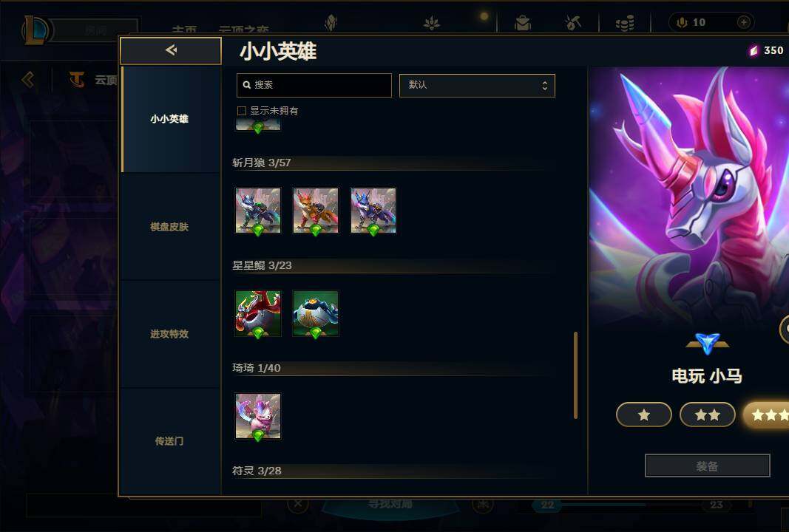Click the purple 350 currency icon
Viewport: 789px width, 532px height.
coord(754,50)
